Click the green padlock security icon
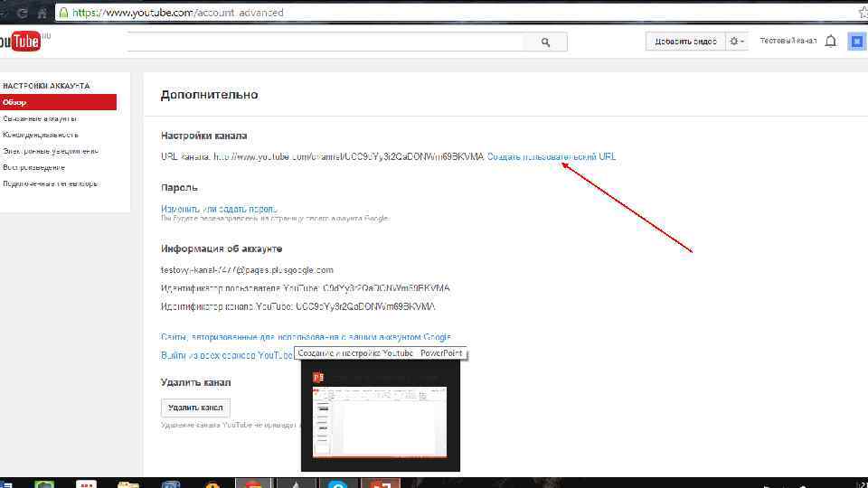 63,12
